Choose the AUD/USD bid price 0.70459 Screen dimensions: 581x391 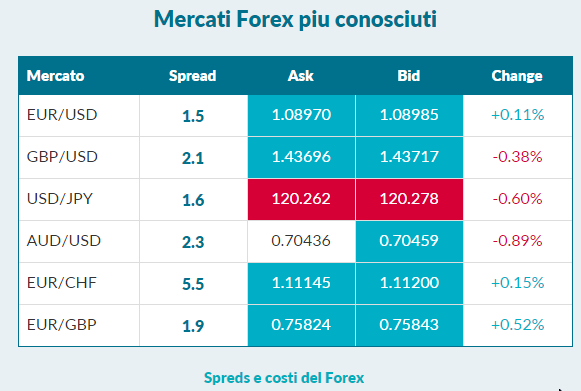click(409, 241)
